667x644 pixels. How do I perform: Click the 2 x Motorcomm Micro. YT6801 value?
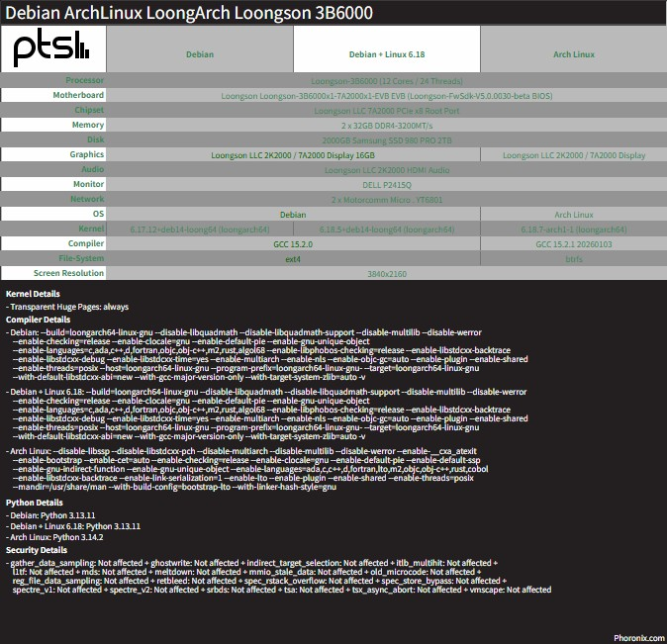(x=387, y=200)
